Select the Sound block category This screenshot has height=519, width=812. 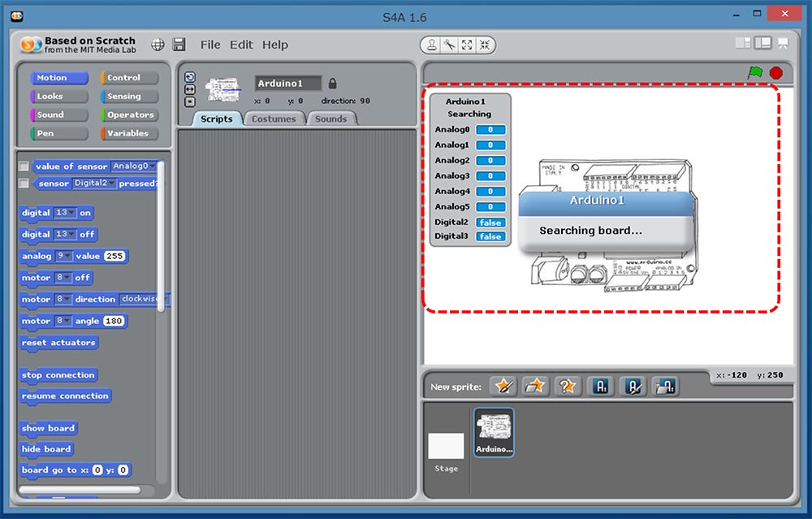click(58, 115)
